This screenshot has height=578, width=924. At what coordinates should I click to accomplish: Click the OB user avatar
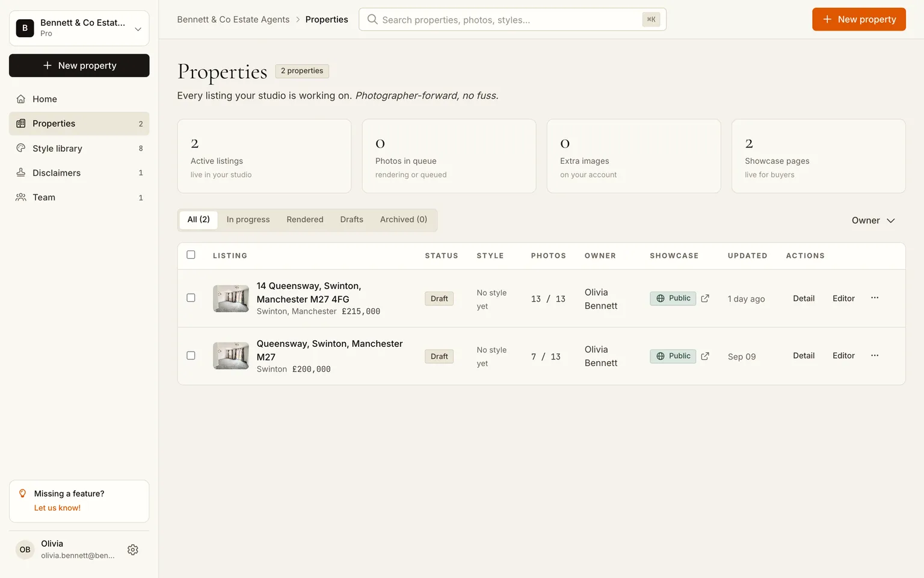(x=25, y=549)
